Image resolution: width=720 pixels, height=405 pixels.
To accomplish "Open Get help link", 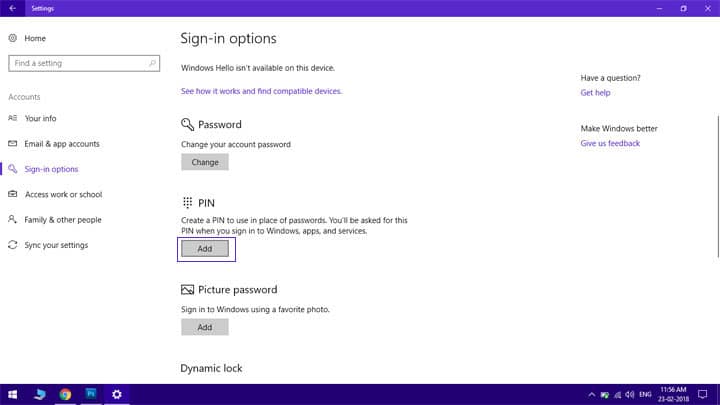I will pyautogui.click(x=595, y=92).
